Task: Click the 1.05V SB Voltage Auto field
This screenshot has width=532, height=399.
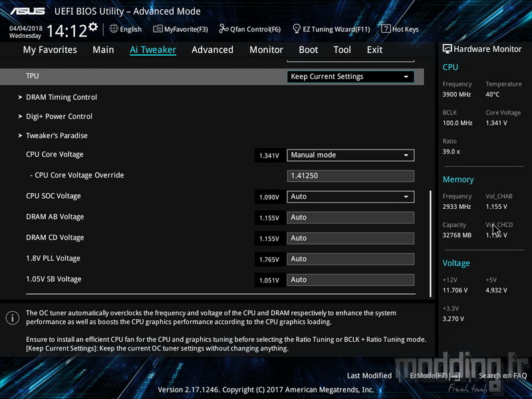Action: click(350, 280)
